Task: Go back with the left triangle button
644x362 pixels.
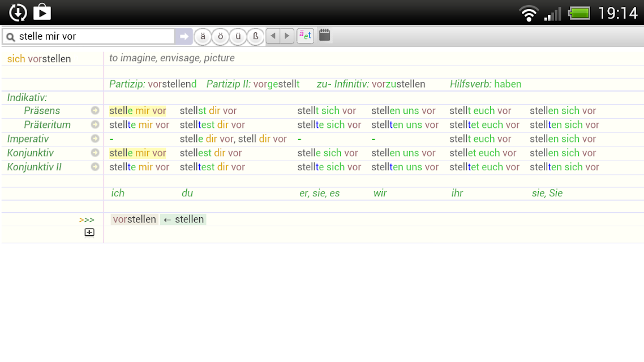Action: coord(273,36)
